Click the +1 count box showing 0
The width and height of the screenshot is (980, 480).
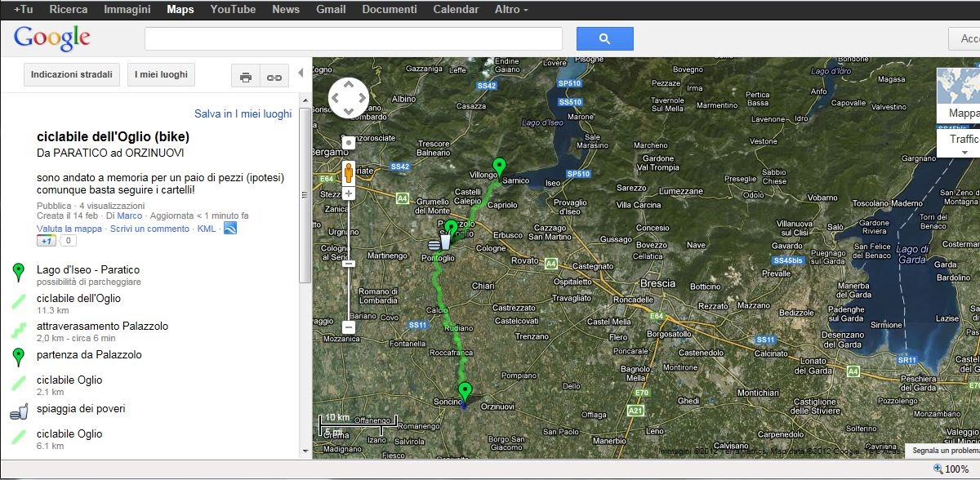pyautogui.click(x=69, y=241)
